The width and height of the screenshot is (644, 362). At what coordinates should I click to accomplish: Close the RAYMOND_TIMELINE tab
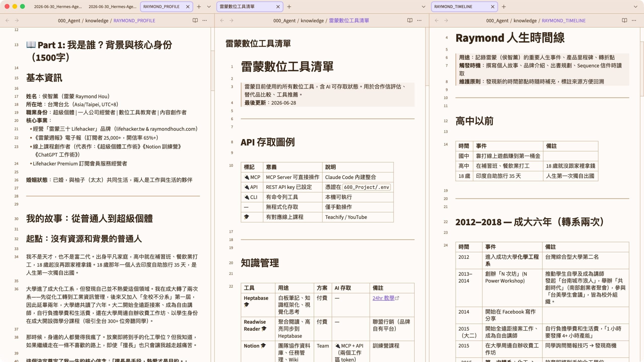click(x=493, y=7)
